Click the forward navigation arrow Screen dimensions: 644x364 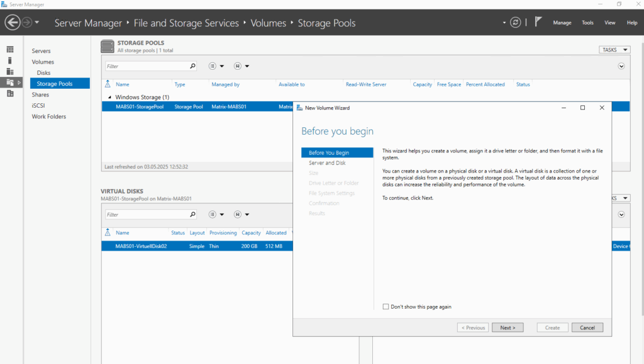point(26,22)
